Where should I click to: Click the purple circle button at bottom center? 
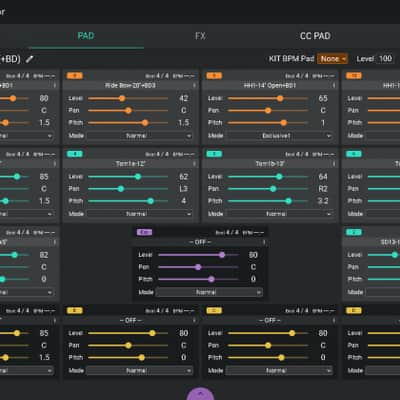click(x=200, y=394)
